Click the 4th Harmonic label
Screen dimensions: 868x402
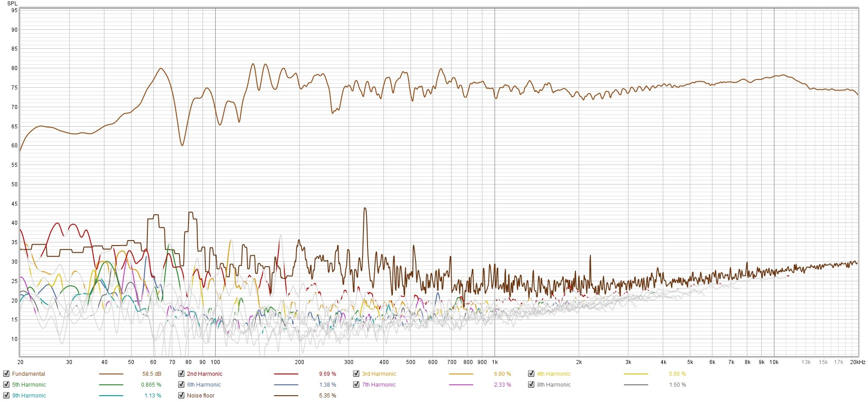(554, 374)
